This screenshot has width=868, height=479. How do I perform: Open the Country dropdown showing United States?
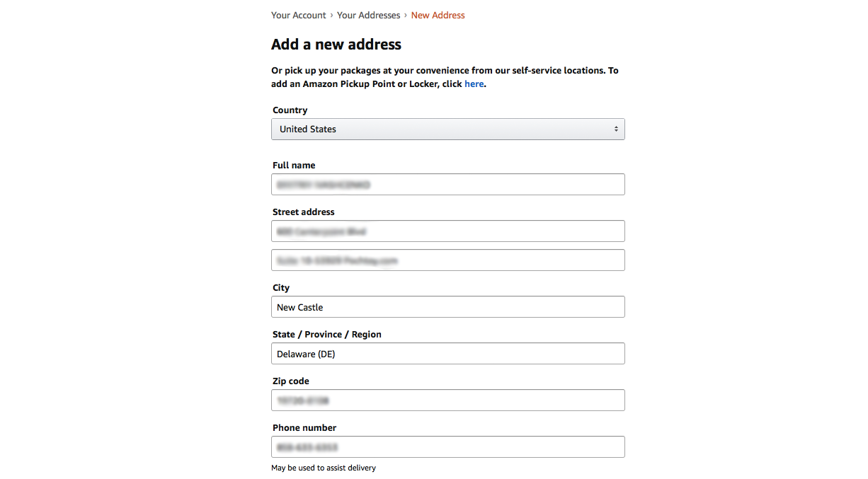448,129
